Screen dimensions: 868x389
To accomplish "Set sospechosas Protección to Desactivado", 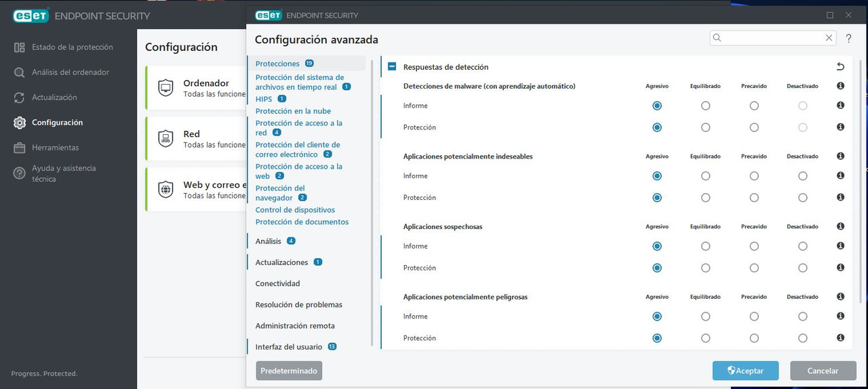I will click(803, 268).
